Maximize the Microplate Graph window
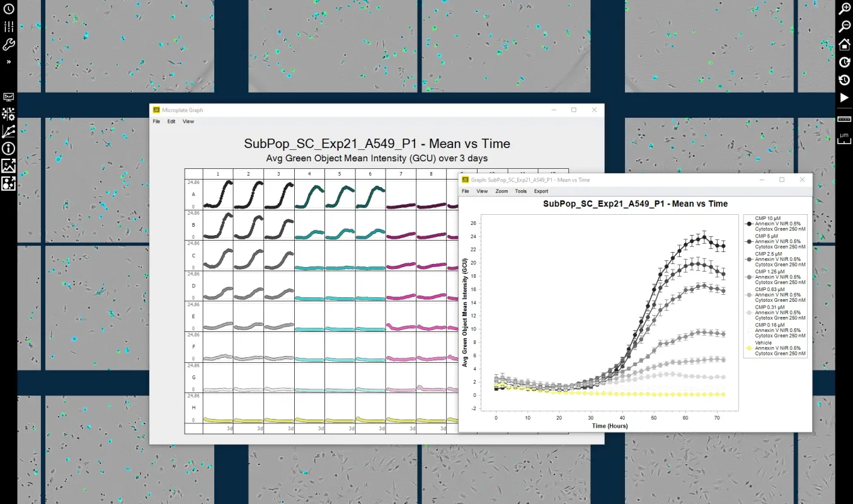The width and height of the screenshot is (853, 504). (573, 110)
